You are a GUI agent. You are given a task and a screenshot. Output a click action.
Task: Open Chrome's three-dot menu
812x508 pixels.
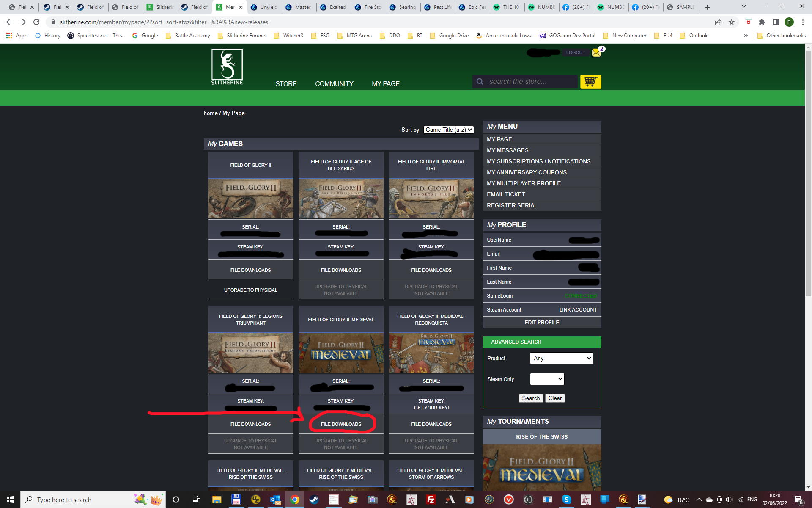click(803, 22)
